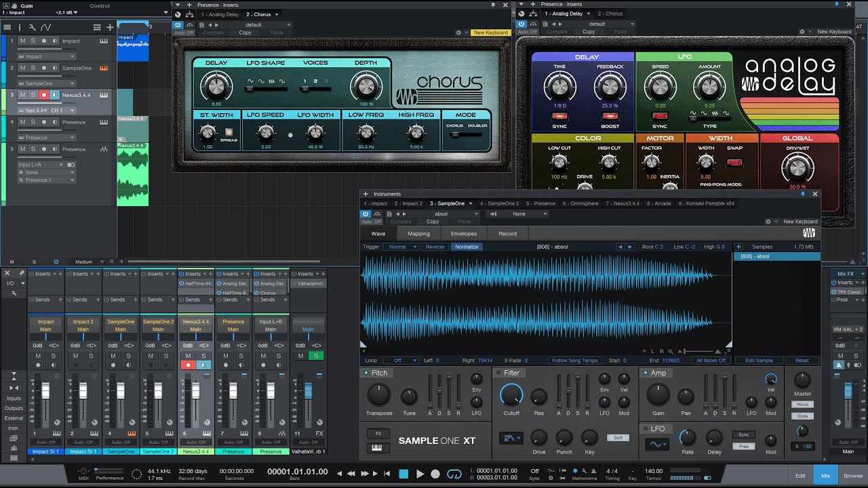Toggle the Spread button in Chorus
This screenshot has height=488, width=868.
[x=229, y=131]
